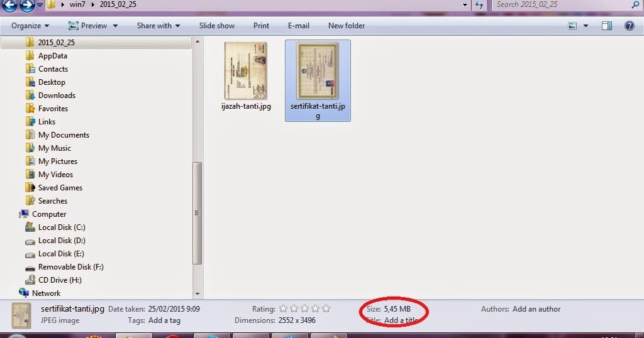Click the ijazah-tanti.jpg file name
This screenshot has width=644, height=338.
(246, 106)
